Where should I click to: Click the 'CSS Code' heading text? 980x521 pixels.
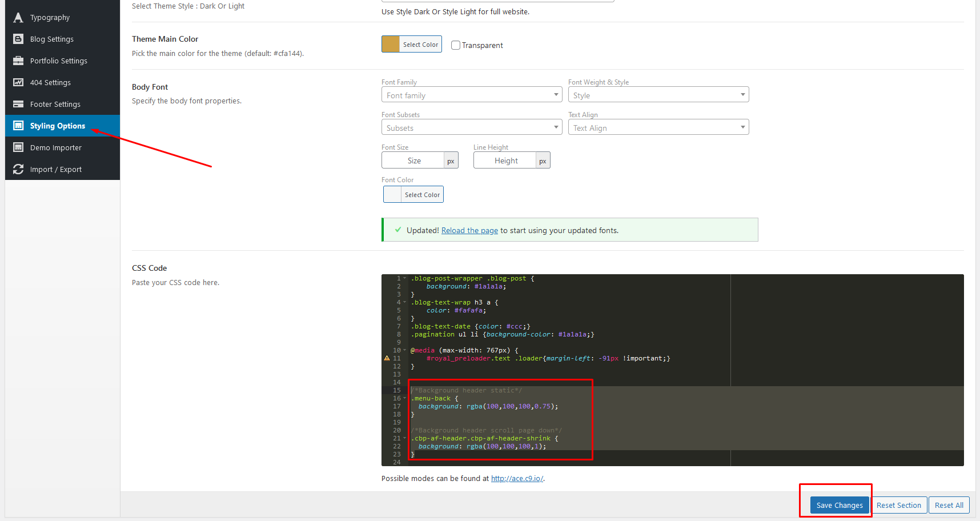pos(149,268)
